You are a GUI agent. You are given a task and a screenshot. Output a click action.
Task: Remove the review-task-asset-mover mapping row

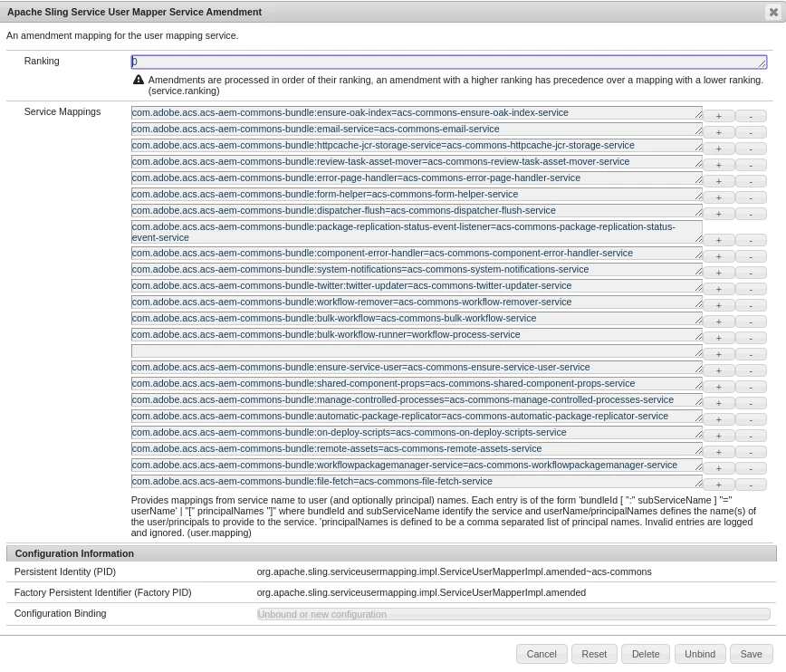click(x=751, y=165)
